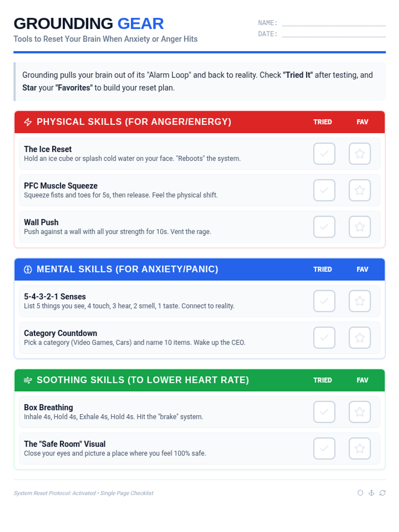
Task: Favorite the Category Countdown skill
Action: point(359,337)
